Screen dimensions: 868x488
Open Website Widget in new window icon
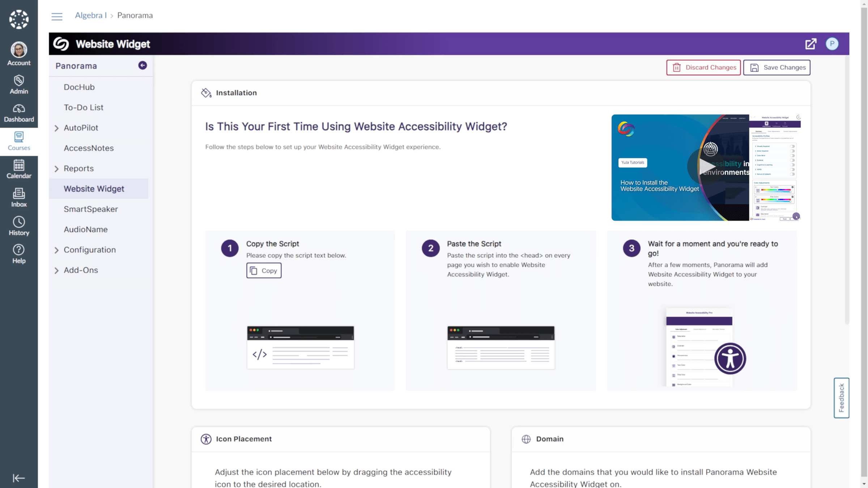click(811, 44)
